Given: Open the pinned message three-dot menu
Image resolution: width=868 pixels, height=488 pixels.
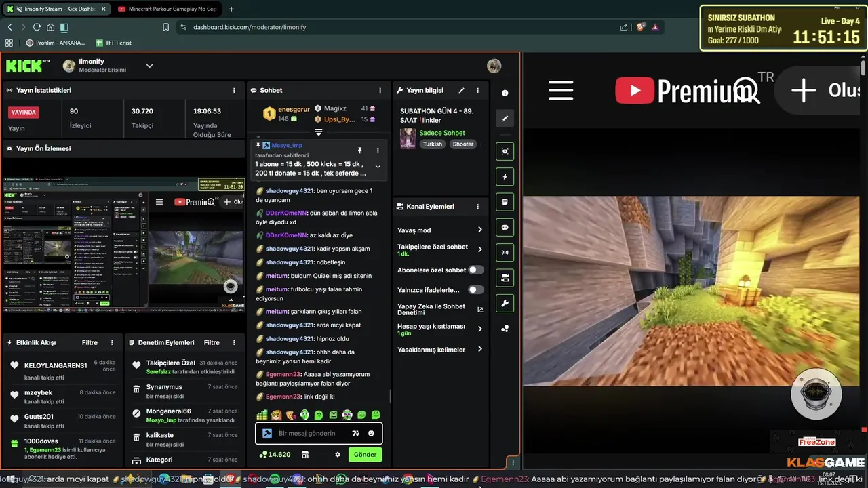Looking at the screenshot, I should pos(378,150).
